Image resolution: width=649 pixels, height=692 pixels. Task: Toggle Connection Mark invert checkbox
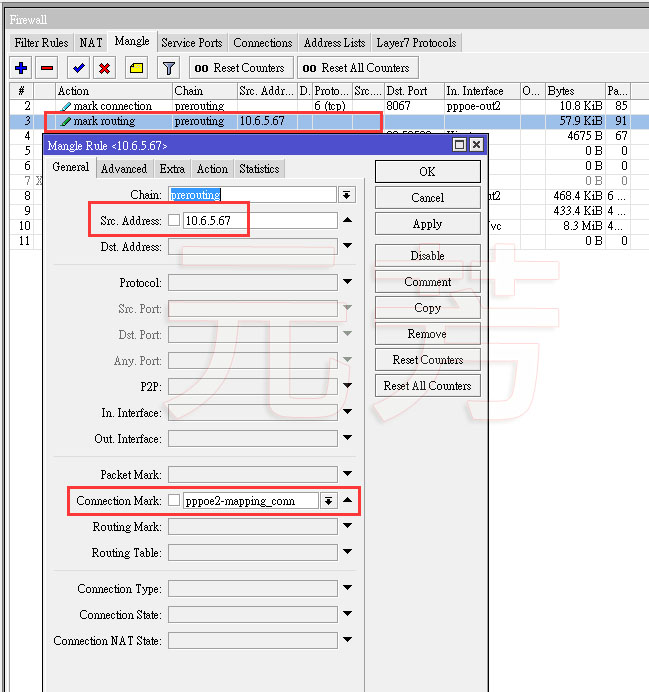[174, 500]
